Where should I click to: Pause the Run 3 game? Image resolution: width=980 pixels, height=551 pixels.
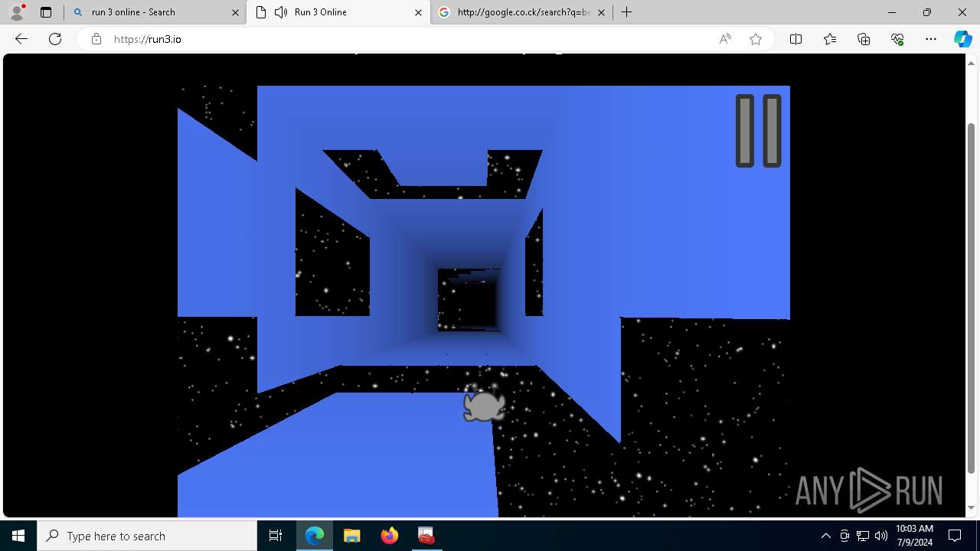pyautogui.click(x=758, y=130)
